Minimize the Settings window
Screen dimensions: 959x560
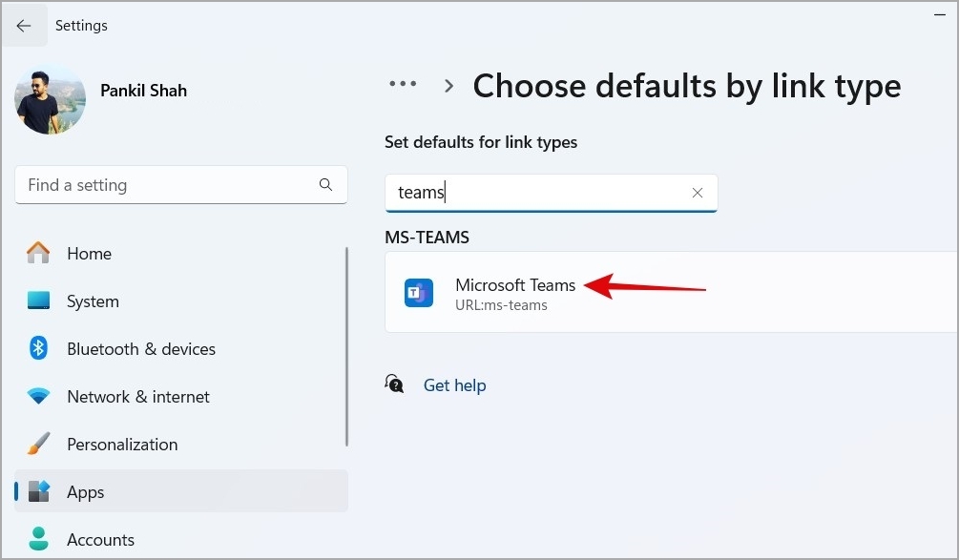(x=940, y=14)
